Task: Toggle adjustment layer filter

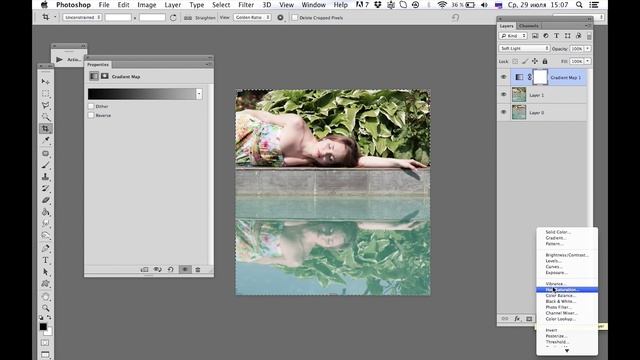Action: pyautogui.click(x=546, y=36)
